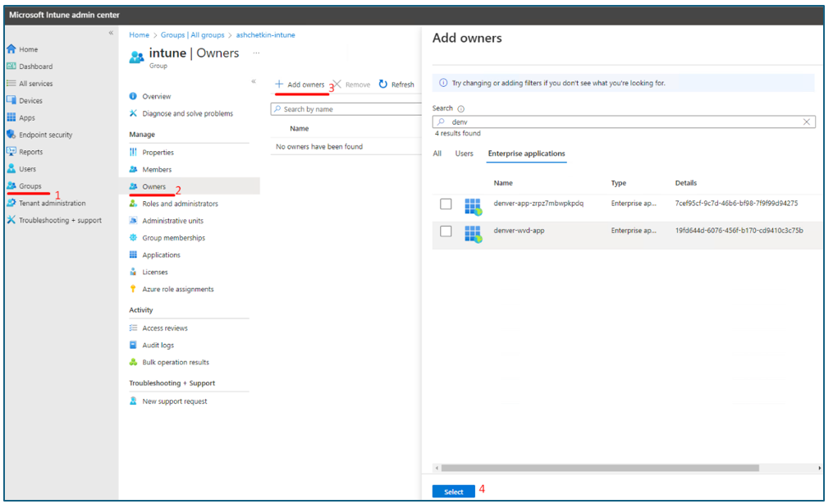Click the Roles and administrators icon
The height and width of the screenshot is (504, 833).
[133, 204]
